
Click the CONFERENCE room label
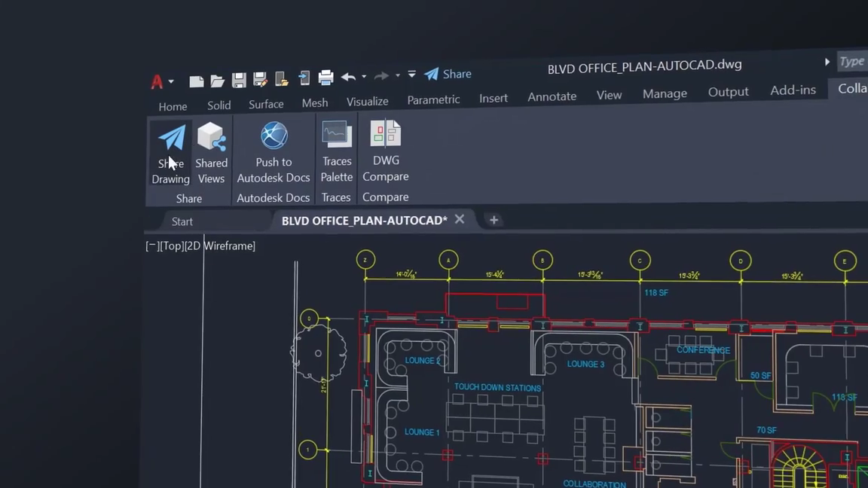tap(703, 350)
